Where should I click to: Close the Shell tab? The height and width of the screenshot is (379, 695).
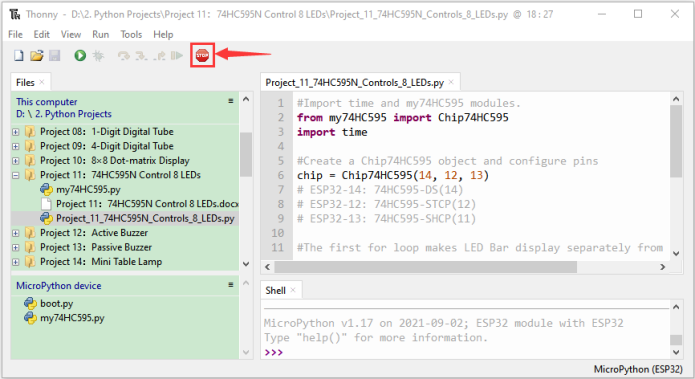pyautogui.click(x=293, y=290)
